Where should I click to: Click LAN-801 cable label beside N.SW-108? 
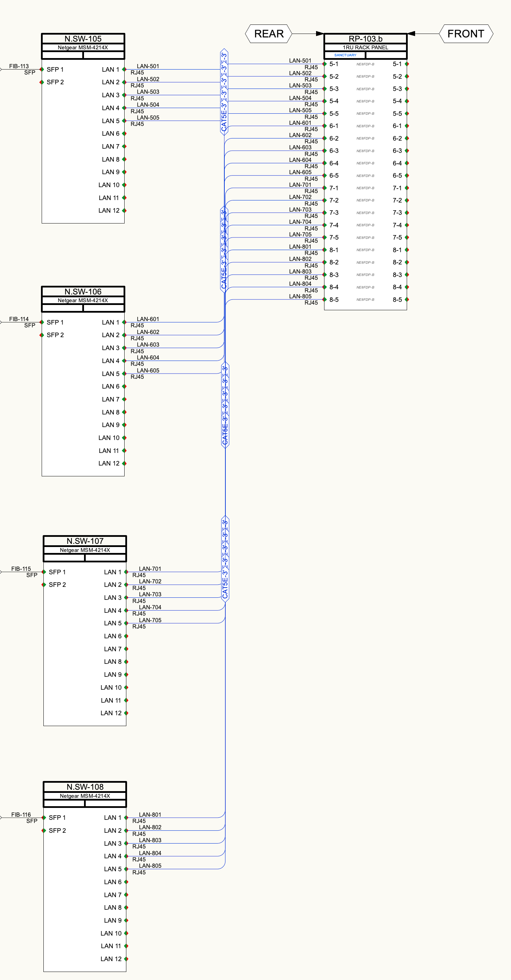(150, 815)
